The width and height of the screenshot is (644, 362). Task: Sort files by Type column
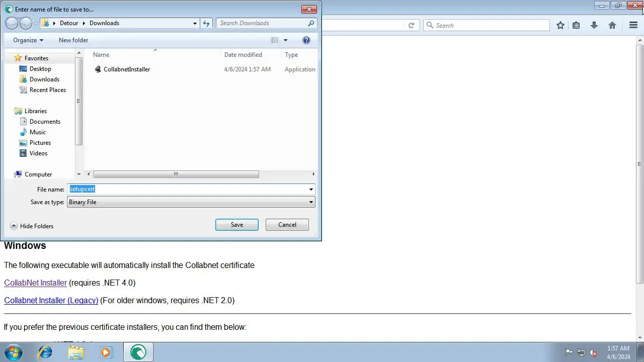click(291, 55)
